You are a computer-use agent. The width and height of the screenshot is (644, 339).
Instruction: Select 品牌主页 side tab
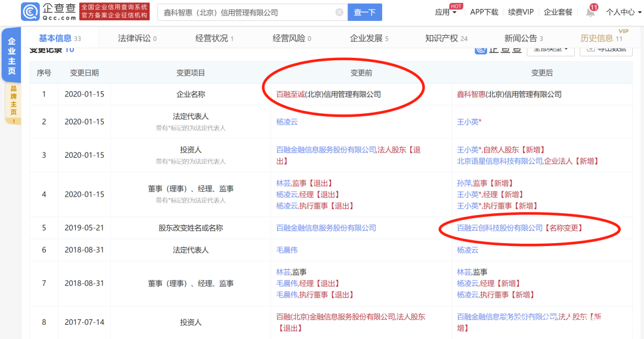coord(13,102)
